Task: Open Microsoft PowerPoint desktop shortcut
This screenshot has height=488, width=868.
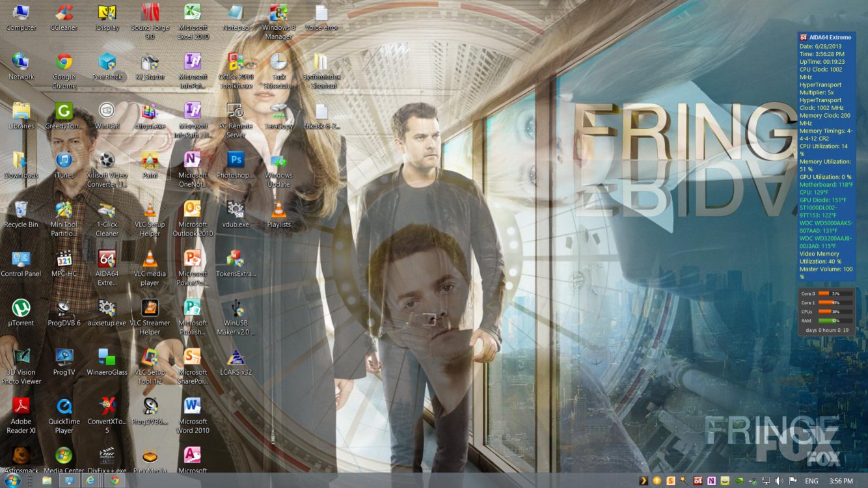Action: point(193,269)
